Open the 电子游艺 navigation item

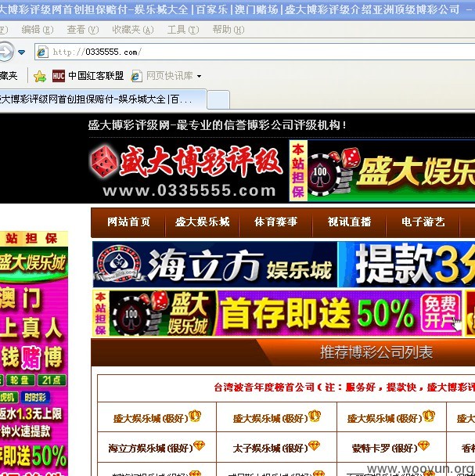[x=423, y=222]
